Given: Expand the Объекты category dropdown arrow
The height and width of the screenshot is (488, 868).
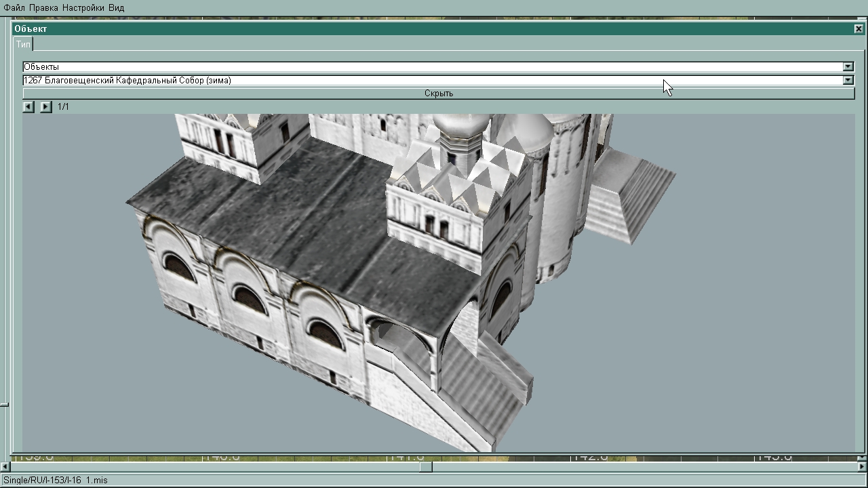Looking at the screenshot, I should 848,66.
